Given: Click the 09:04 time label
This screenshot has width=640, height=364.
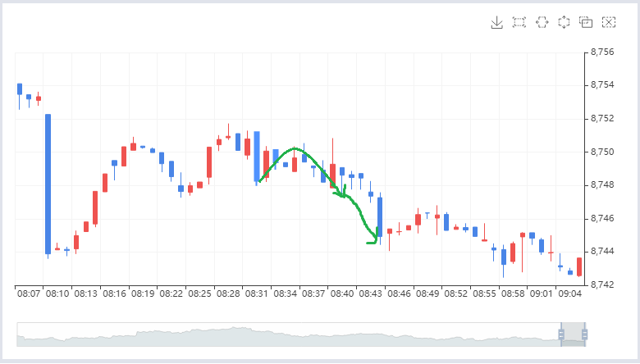Looking at the screenshot, I should point(569,293).
